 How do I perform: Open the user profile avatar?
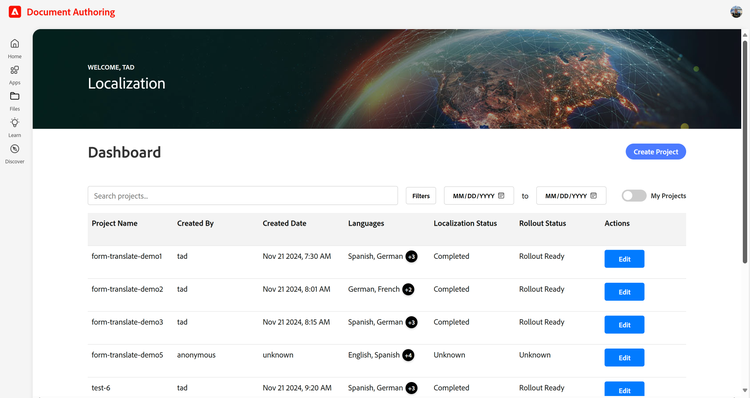point(736,12)
